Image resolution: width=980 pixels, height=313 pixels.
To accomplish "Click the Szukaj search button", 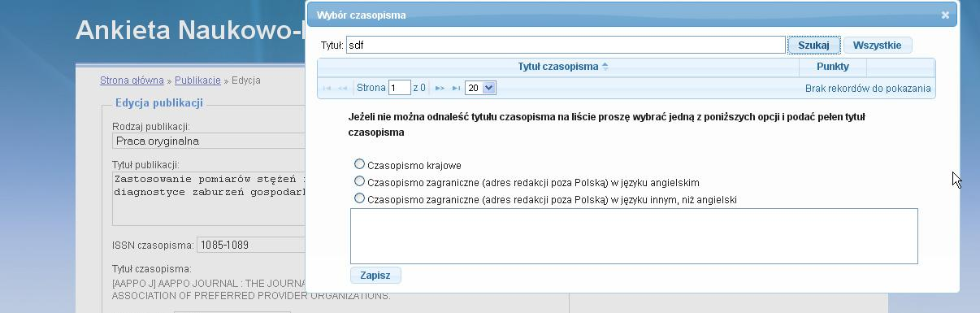I will (813, 46).
